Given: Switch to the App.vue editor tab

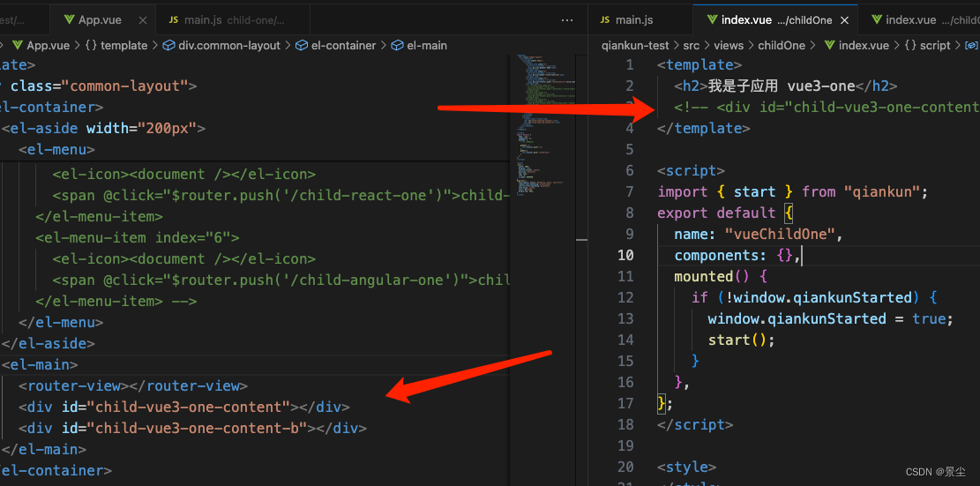Looking at the screenshot, I should click(x=101, y=20).
